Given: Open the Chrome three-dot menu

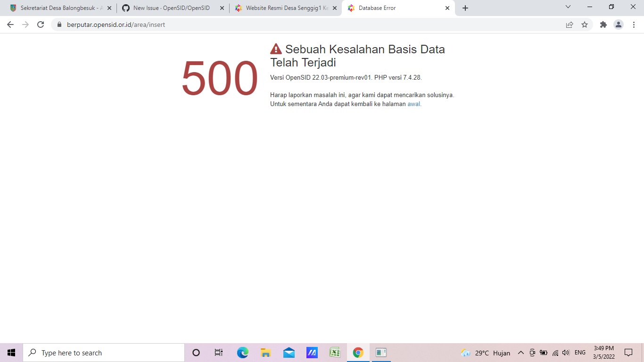Looking at the screenshot, I should tap(634, 25).
